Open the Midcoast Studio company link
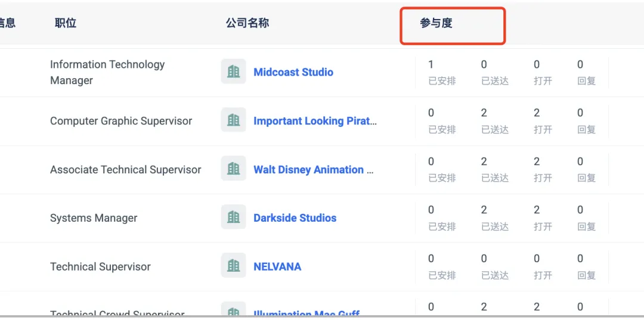 [x=293, y=72]
